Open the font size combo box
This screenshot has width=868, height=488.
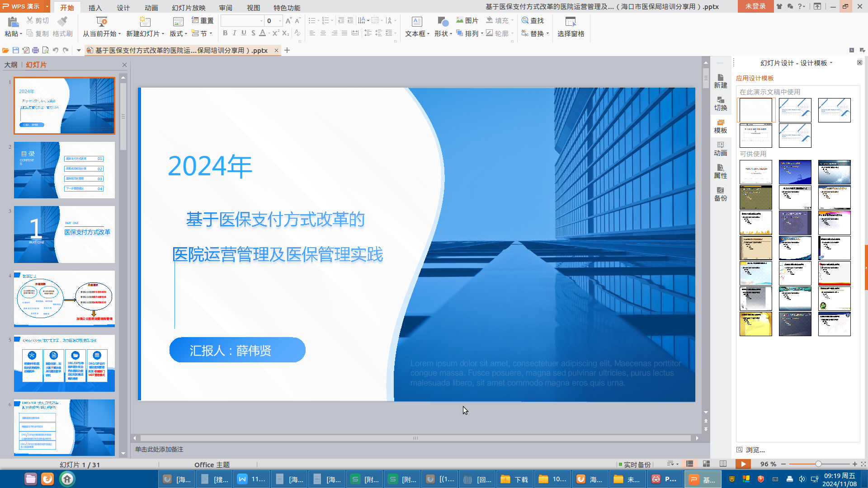pos(274,21)
